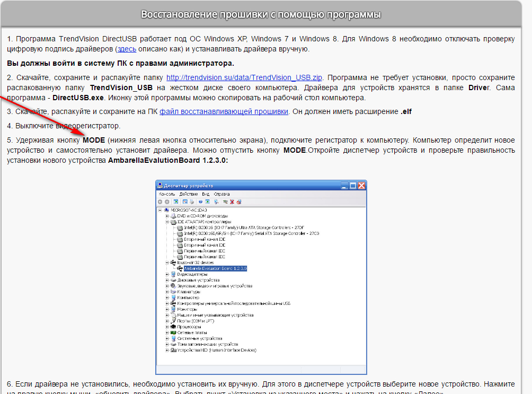Screen dimensions: 532x394
Task: Open the Действие menu in Device Manager
Action: [x=188, y=195]
